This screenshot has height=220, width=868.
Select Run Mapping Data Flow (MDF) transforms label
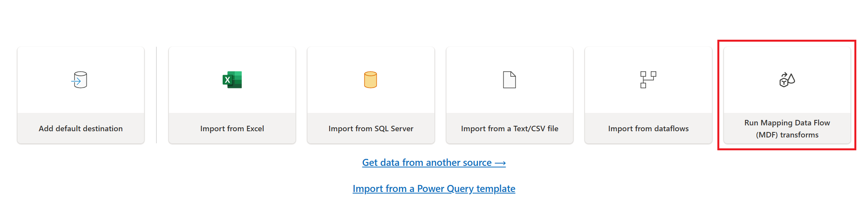pyautogui.click(x=787, y=128)
